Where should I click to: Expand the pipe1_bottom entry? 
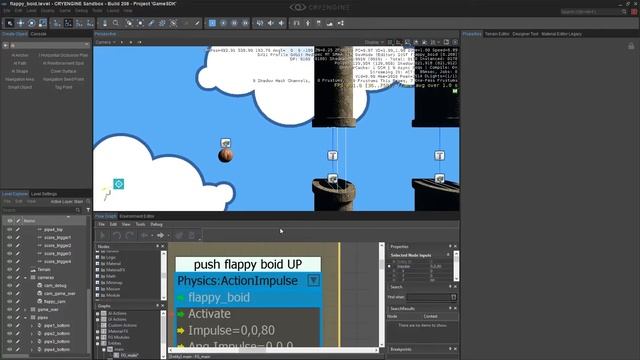(x=32, y=325)
